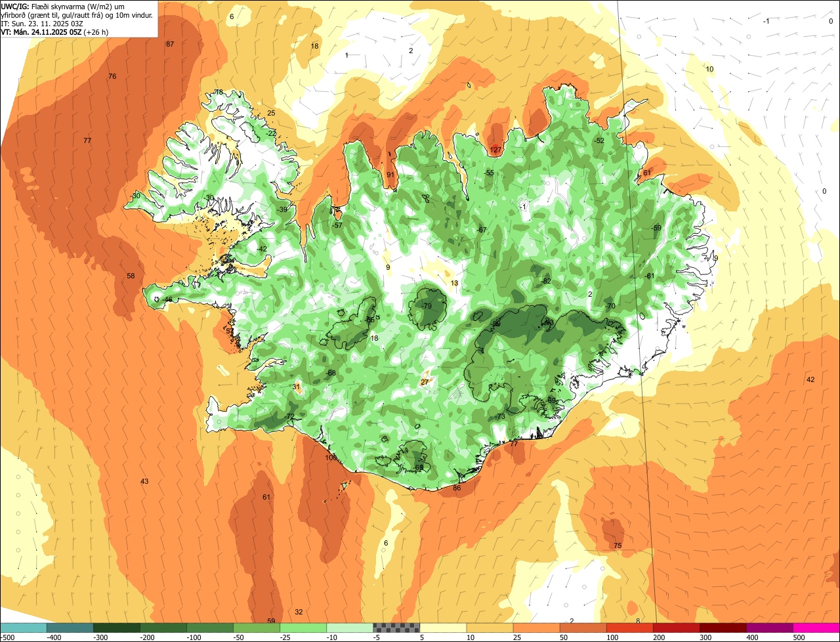Click the legend color between -500 and -400

coord(24,628)
